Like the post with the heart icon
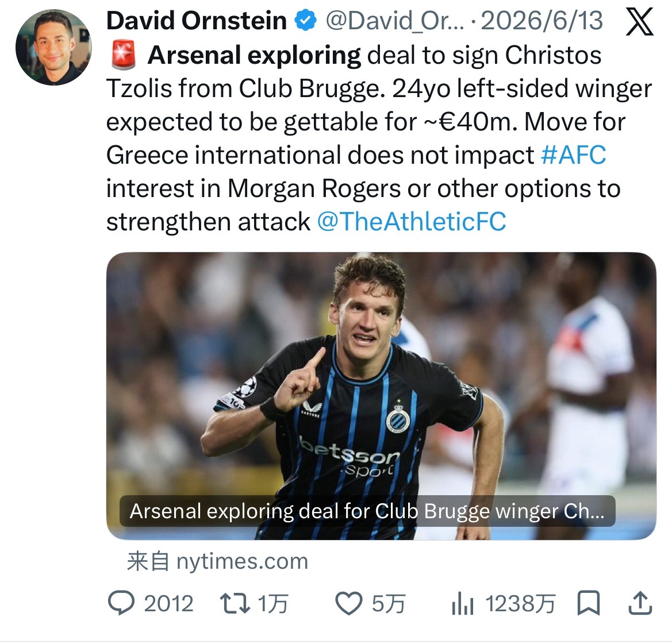Viewport: 672px width, 644px height. click(348, 604)
